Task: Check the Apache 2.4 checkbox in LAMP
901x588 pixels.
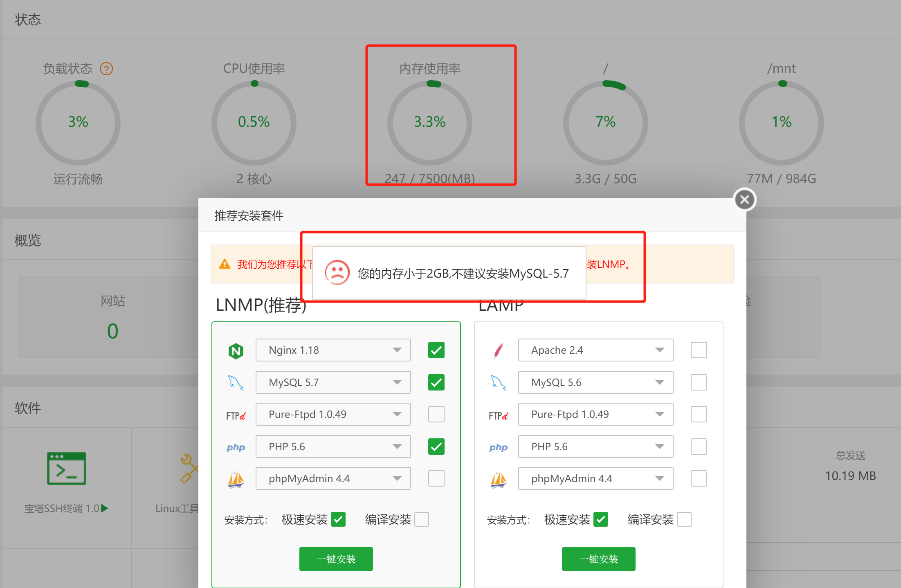Action: pyautogui.click(x=699, y=350)
